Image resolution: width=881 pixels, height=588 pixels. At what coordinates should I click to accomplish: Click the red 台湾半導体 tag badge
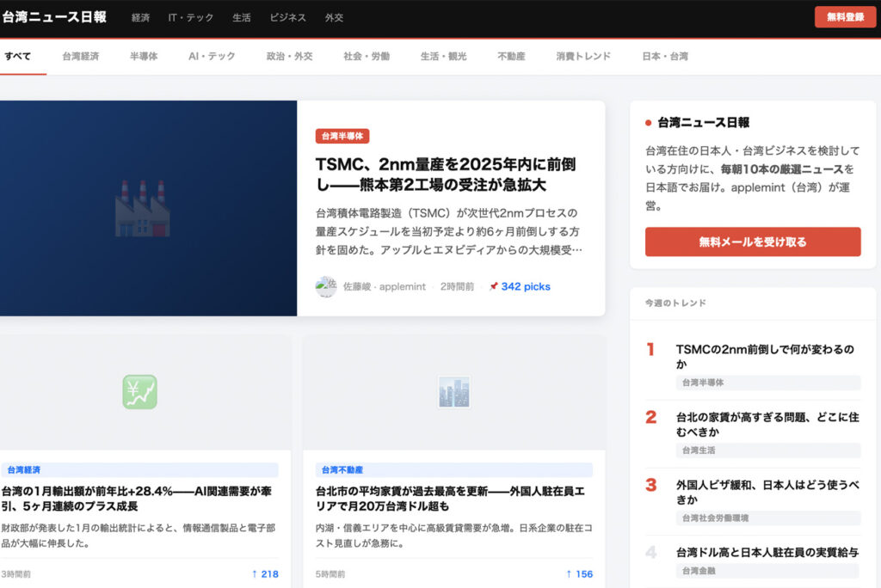(x=342, y=137)
